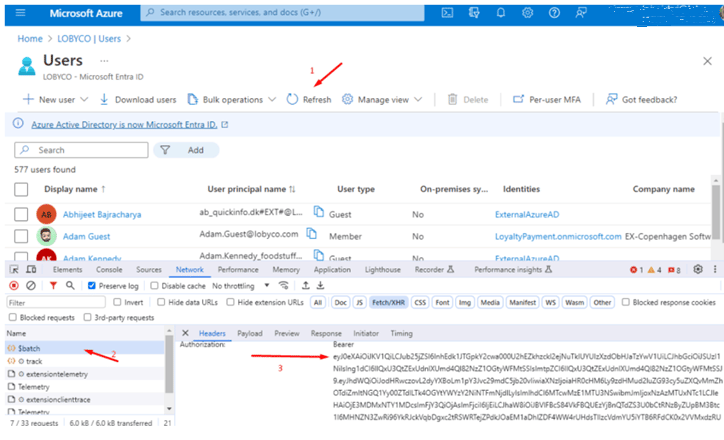
Task: Toggle the network filter funnel icon
Action: click(x=54, y=286)
